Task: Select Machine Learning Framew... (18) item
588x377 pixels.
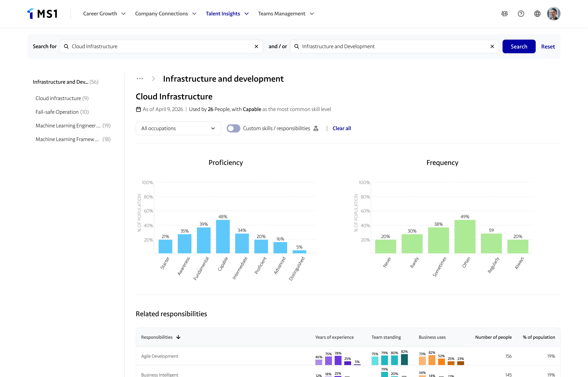Action: [x=73, y=139]
